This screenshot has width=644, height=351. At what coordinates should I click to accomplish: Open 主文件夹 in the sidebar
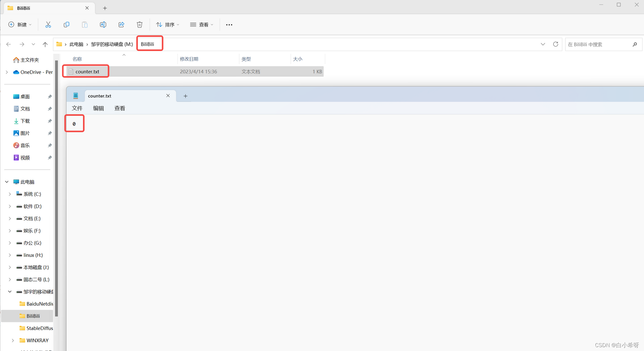(26, 60)
